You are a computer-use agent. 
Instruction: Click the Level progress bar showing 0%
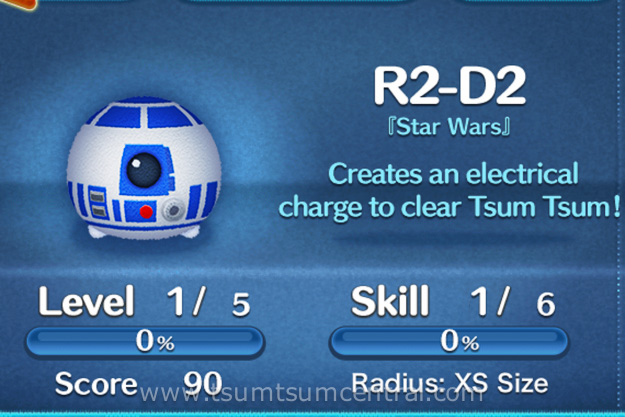click(144, 342)
